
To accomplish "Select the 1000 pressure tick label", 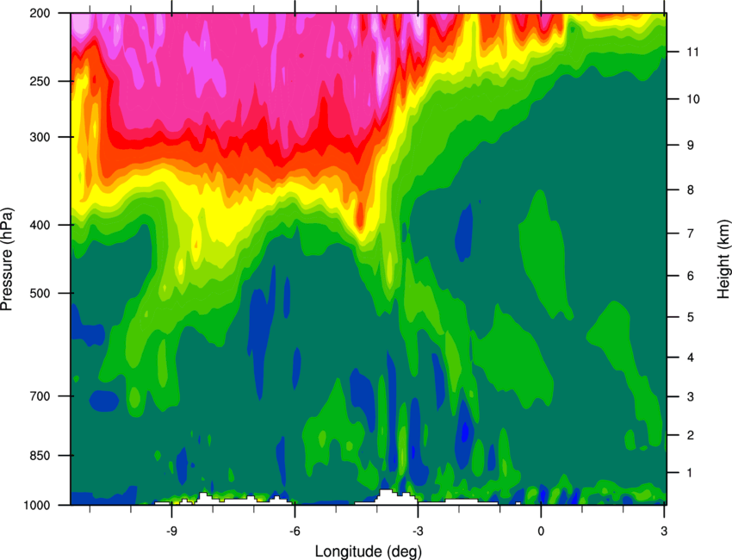I will tap(37, 506).
